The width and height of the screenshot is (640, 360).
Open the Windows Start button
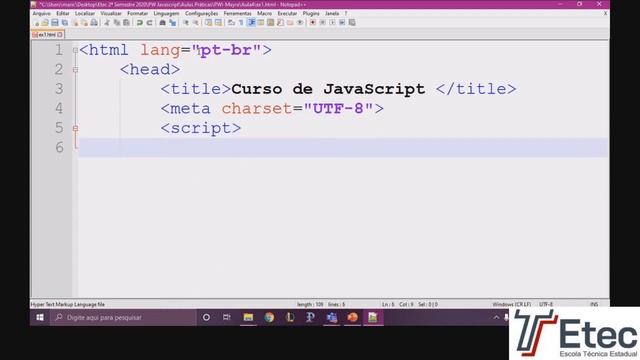click(x=40, y=317)
